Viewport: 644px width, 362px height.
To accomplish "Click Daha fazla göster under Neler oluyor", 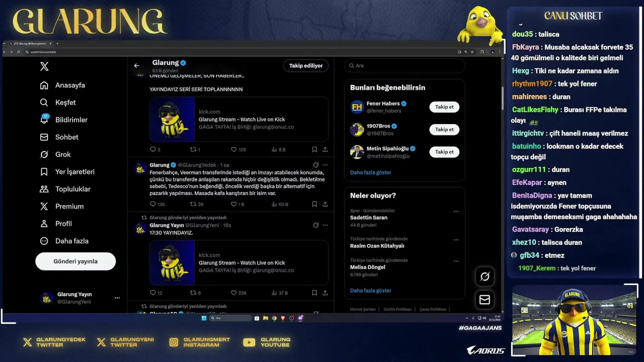I will pyautogui.click(x=370, y=291).
